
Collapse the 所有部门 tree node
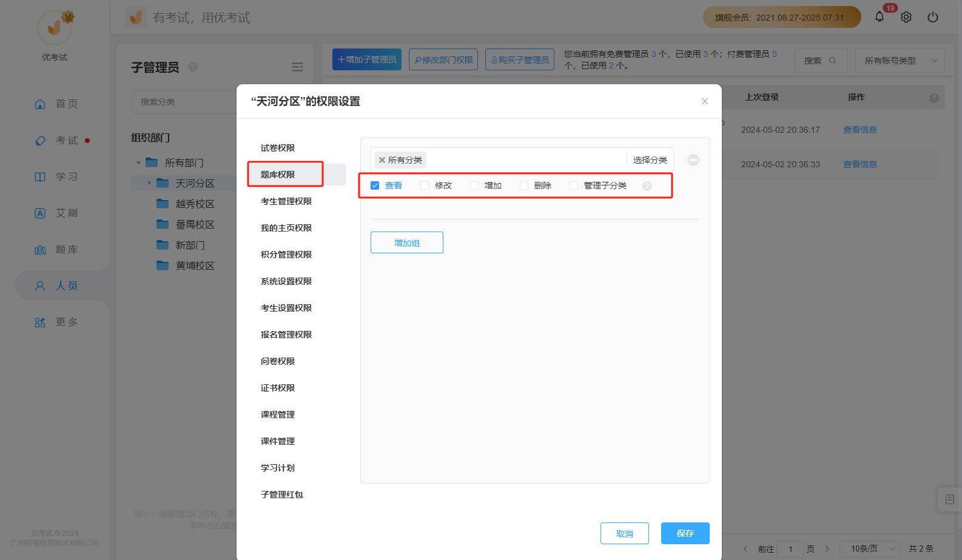point(138,162)
